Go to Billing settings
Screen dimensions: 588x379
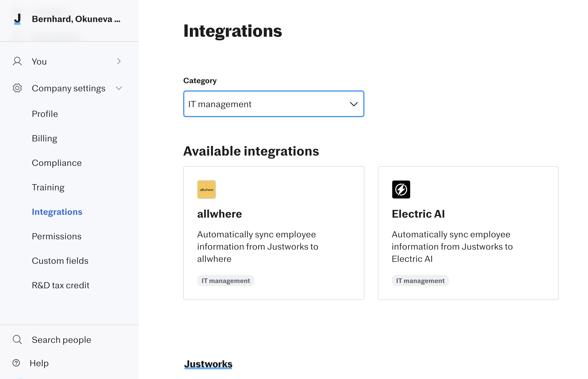pos(45,138)
